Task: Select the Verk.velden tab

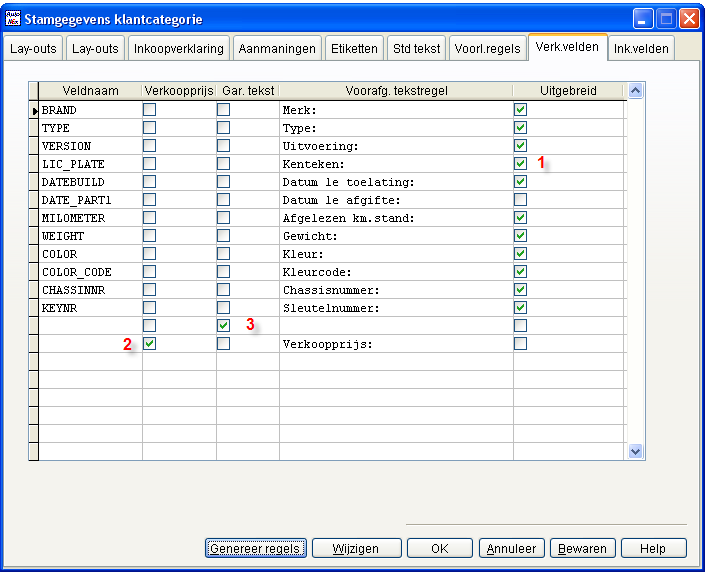Action: pyautogui.click(x=568, y=47)
